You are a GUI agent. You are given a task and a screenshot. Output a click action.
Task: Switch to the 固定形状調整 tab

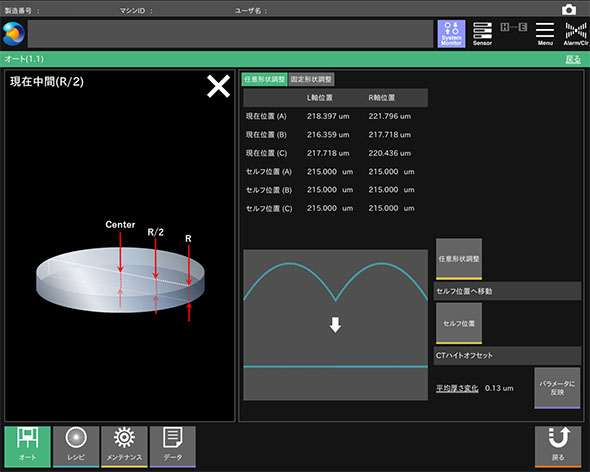click(311, 79)
